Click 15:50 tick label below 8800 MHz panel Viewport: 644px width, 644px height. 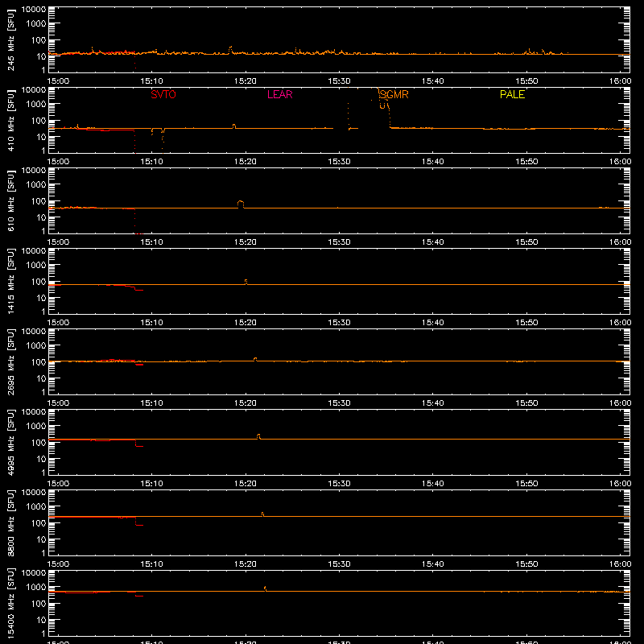526,564
